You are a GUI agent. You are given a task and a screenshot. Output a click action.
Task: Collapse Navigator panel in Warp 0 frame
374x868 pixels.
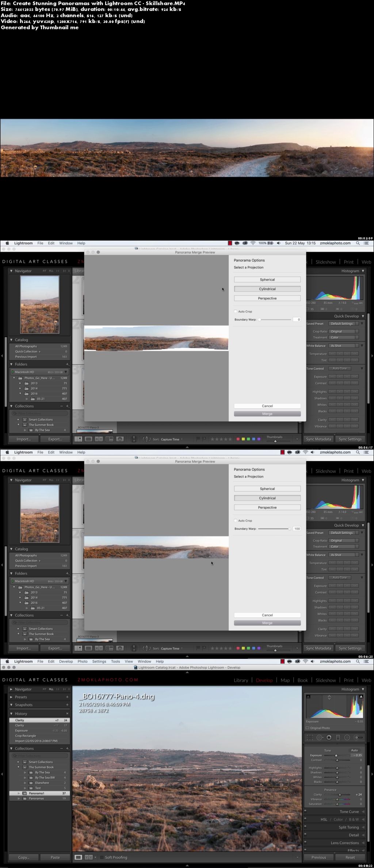11,271
